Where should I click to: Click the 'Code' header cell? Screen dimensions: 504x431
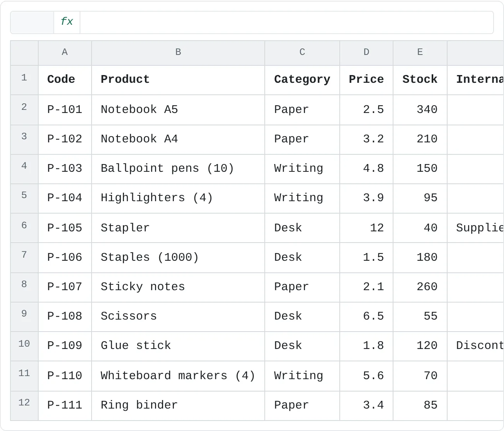(65, 80)
